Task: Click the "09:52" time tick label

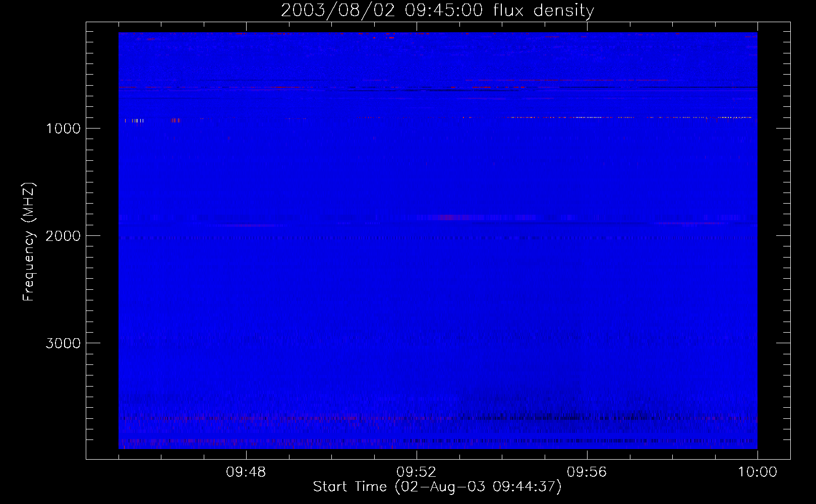Action: coord(417,472)
